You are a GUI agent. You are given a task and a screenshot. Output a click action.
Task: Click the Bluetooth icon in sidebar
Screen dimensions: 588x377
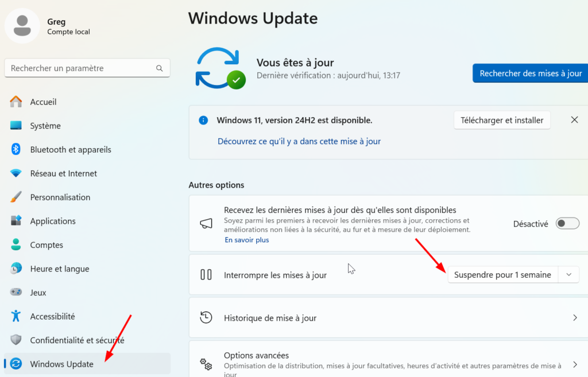coord(16,149)
